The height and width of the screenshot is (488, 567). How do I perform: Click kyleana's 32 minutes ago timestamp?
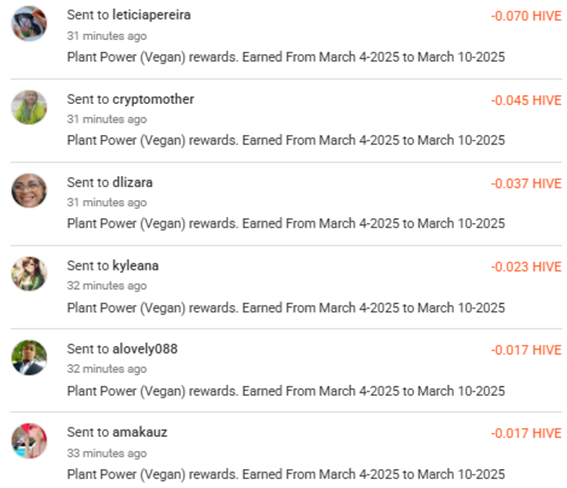(x=107, y=286)
